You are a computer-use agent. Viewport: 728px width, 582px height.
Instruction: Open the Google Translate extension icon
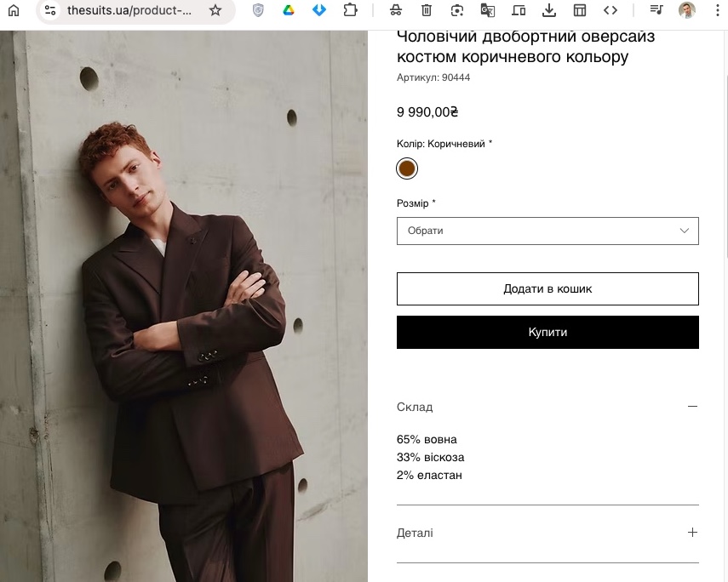point(487,10)
